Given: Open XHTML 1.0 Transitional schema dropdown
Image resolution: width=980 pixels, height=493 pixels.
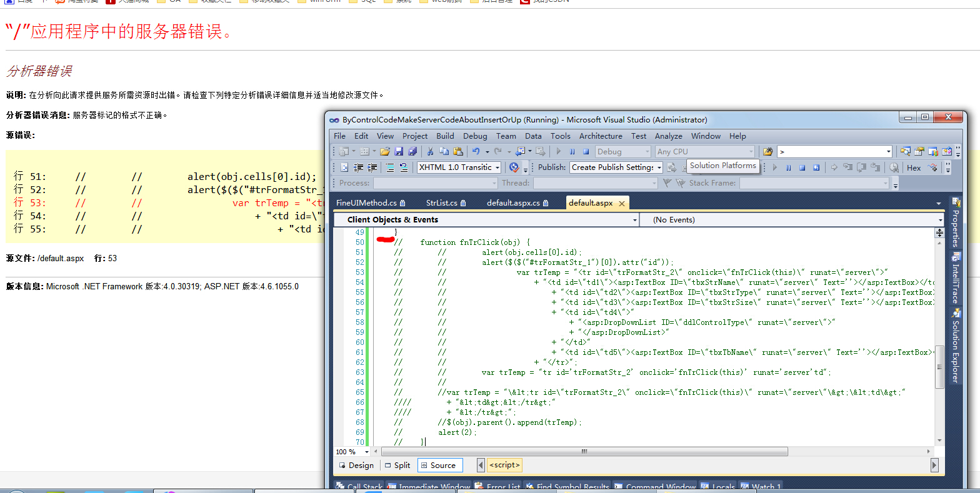Looking at the screenshot, I should point(497,167).
